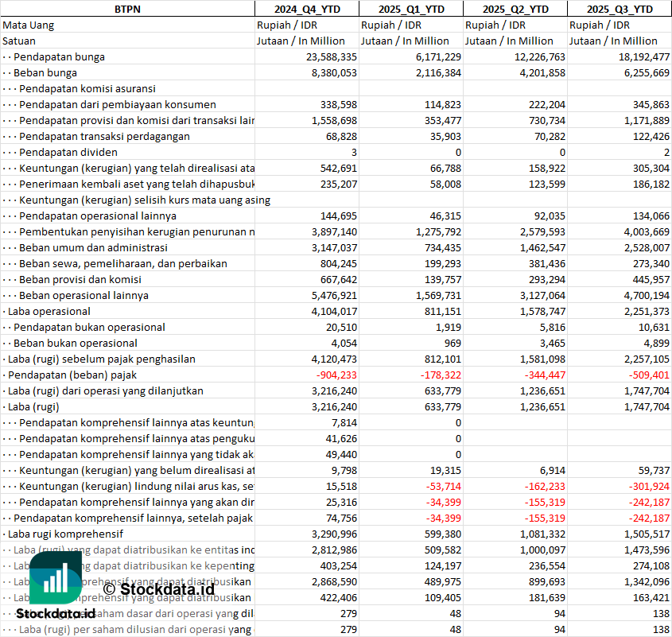Click Beban operasional lainnya value 4,700,194

coord(647,295)
